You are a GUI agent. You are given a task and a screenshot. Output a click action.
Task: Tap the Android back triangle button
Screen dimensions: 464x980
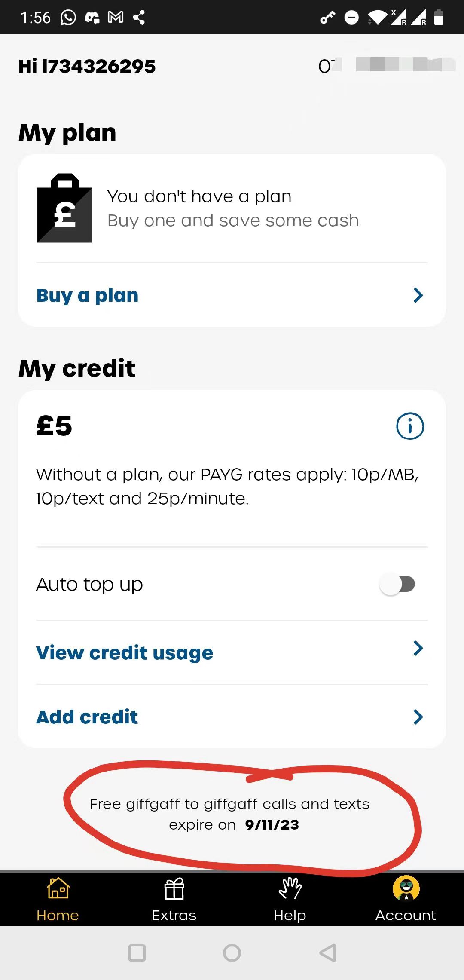point(328,953)
